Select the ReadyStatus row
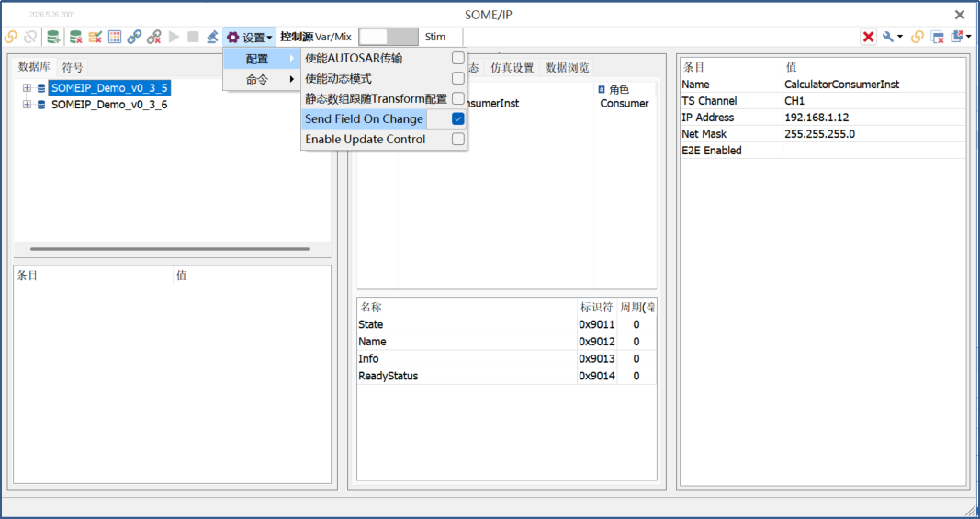 coord(506,376)
